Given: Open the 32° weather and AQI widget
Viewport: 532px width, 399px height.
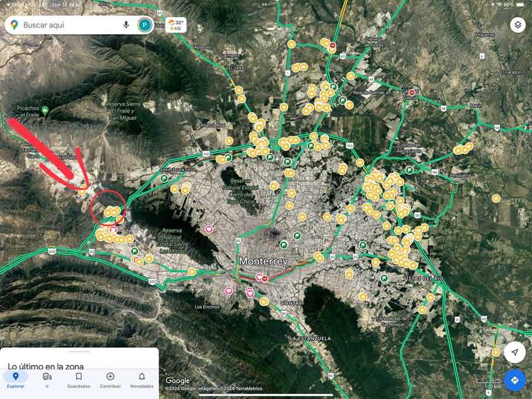Looking at the screenshot, I should point(176,25).
